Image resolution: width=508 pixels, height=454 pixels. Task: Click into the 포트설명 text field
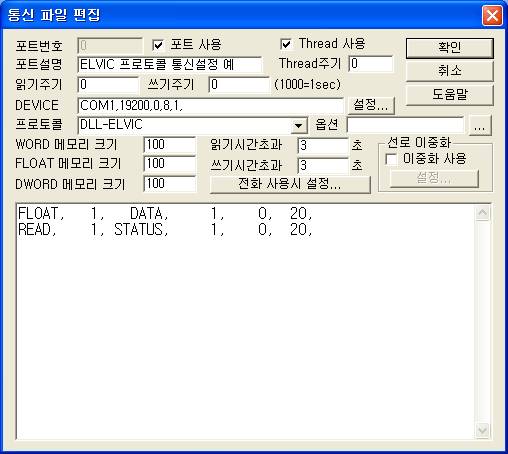tap(170, 65)
